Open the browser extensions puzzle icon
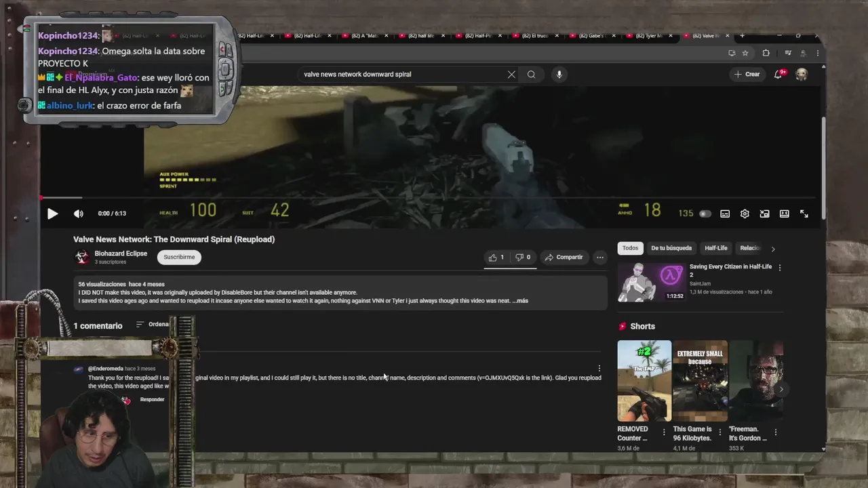Viewport: 868px width, 488px height. 766,53
